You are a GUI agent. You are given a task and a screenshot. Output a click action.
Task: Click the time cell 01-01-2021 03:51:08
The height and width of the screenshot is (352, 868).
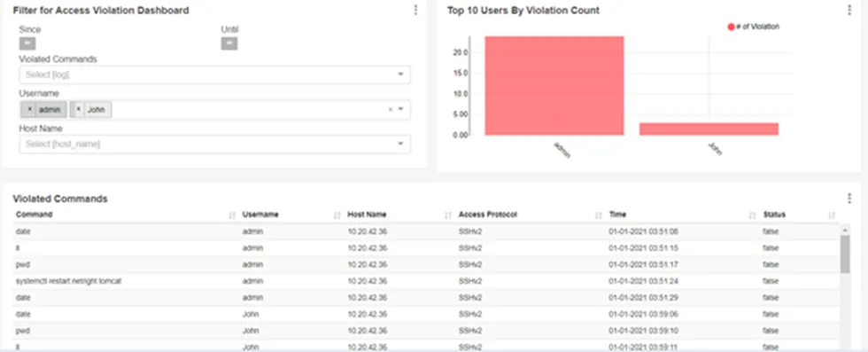(643, 231)
